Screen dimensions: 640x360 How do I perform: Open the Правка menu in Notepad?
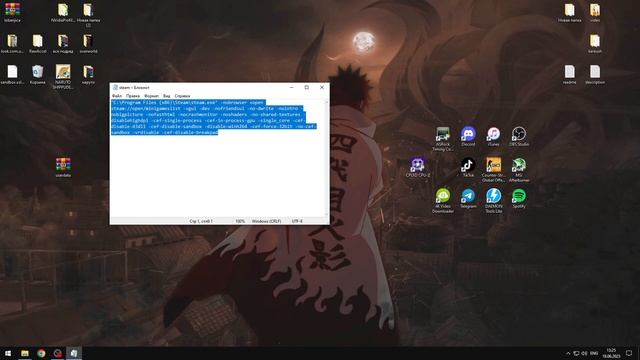coord(133,96)
